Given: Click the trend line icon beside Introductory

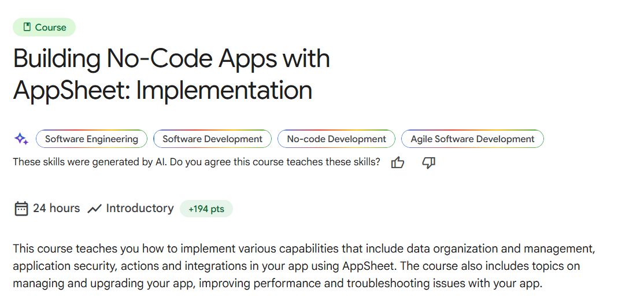Looking at the screenshot, I should (94, 209).
